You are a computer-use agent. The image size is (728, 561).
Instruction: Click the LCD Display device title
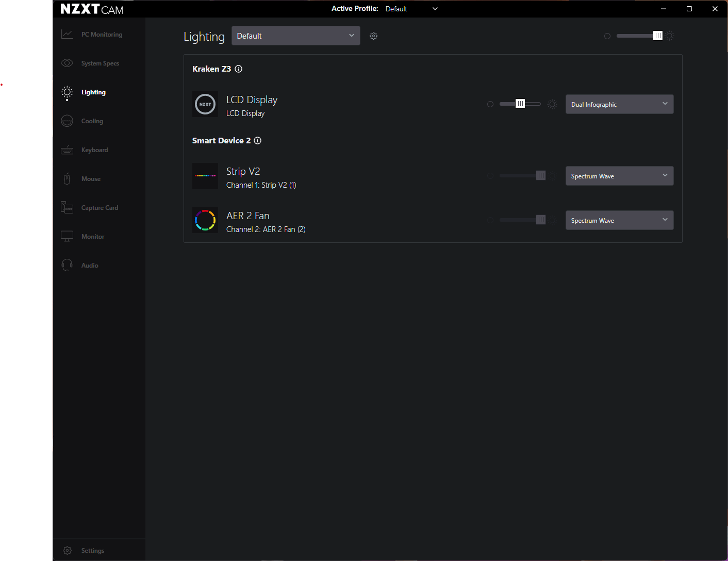pos(252,100)
